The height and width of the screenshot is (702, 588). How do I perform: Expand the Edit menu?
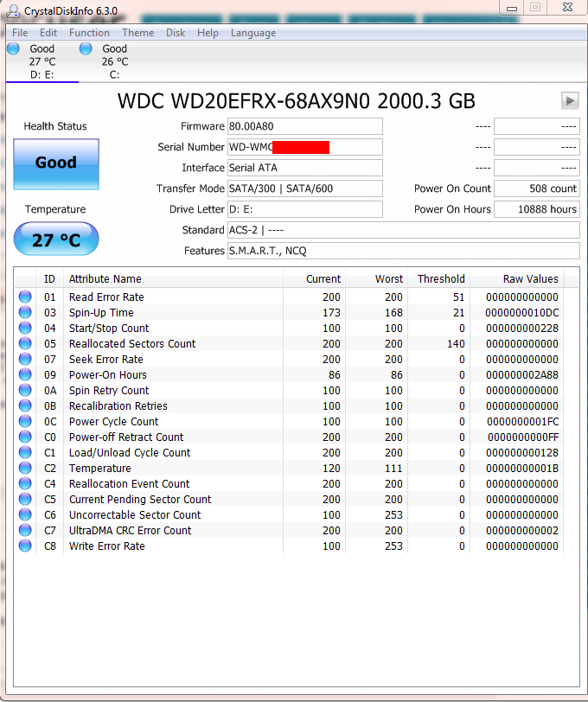pyautogui.click(x=48, y=33)
